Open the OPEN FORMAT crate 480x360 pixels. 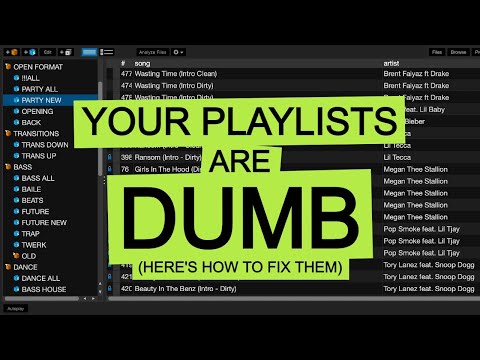point(38,67)
